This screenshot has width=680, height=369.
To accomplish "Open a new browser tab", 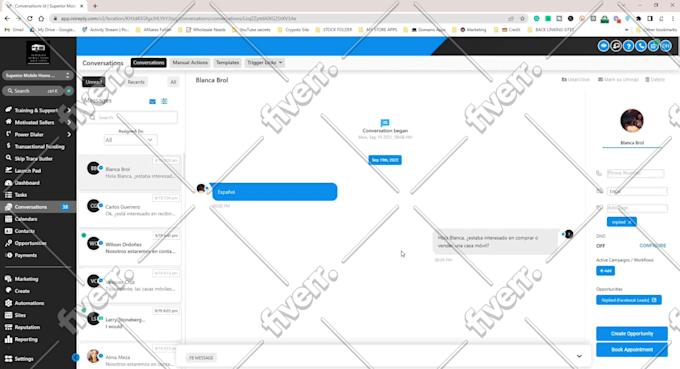I will click(95, 6).
